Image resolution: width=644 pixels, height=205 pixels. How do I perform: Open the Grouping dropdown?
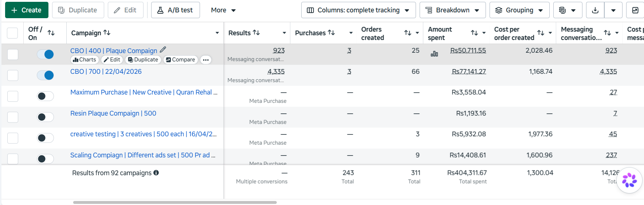click(519, 10)
